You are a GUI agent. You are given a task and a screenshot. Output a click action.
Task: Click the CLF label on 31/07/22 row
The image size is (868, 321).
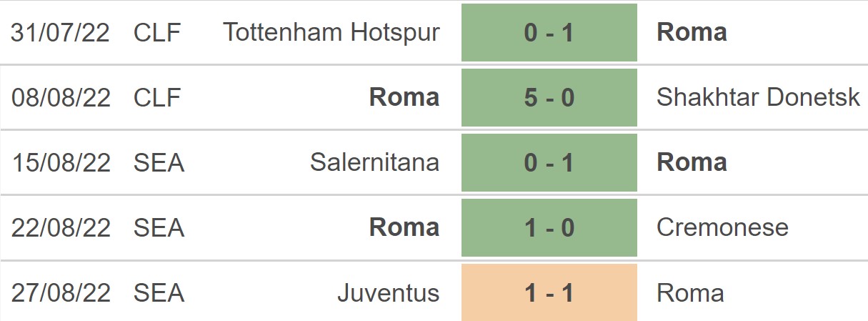pyautogui.click(x=157, y=33)
